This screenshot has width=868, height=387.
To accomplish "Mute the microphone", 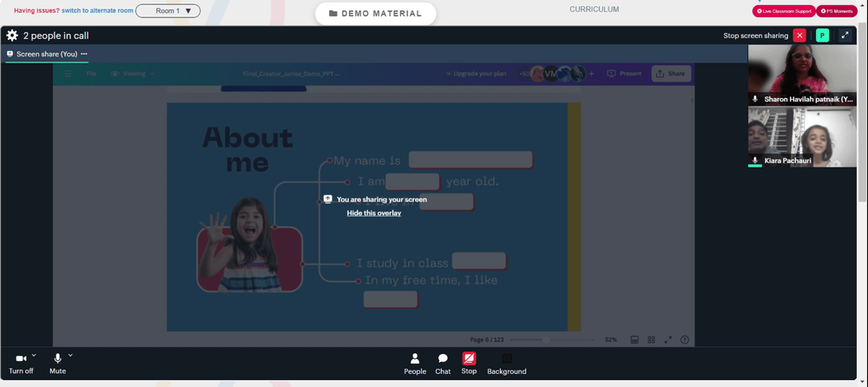I will 57,363.
